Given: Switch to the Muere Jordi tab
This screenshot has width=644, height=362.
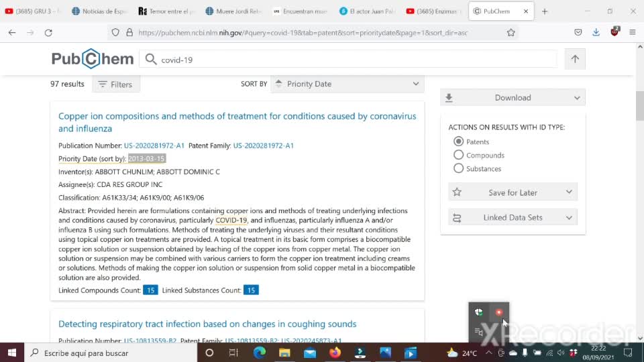Looking at the screenshot, I should click(233, 11).
